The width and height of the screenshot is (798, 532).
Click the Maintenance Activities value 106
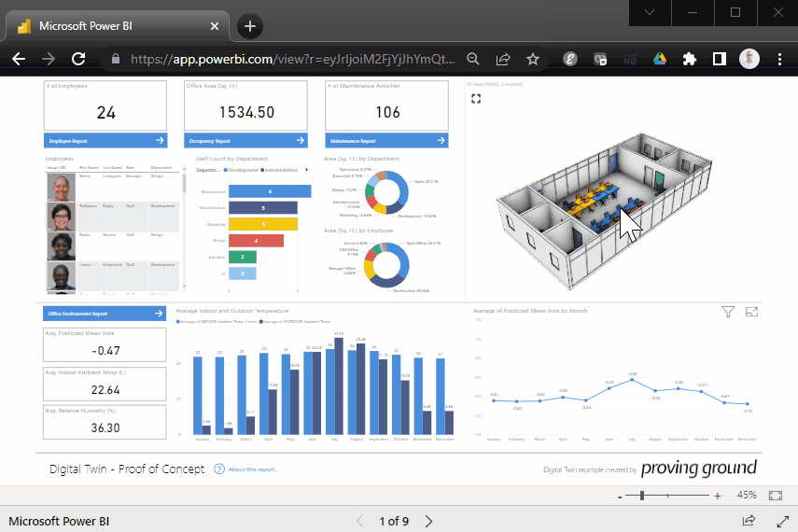[387, 112]
